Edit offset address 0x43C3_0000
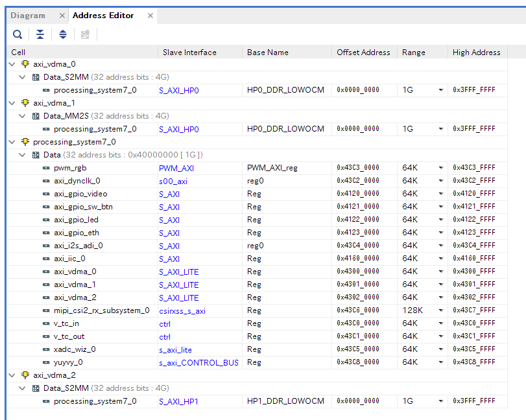 (358, 168)
